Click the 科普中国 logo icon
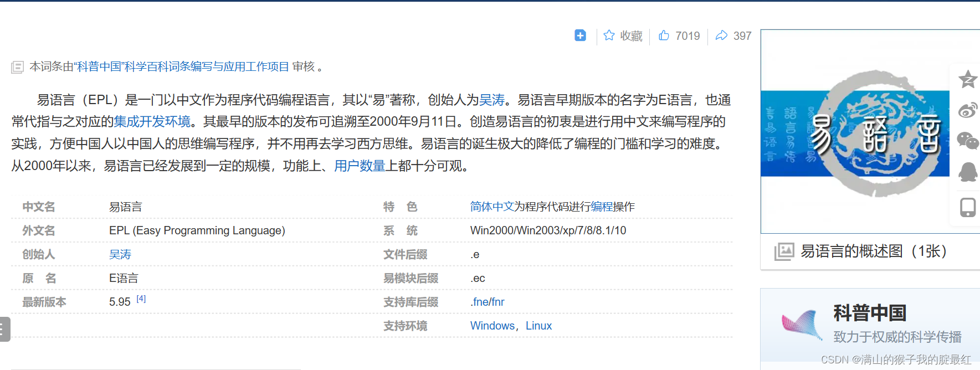 tap(802, 324)
